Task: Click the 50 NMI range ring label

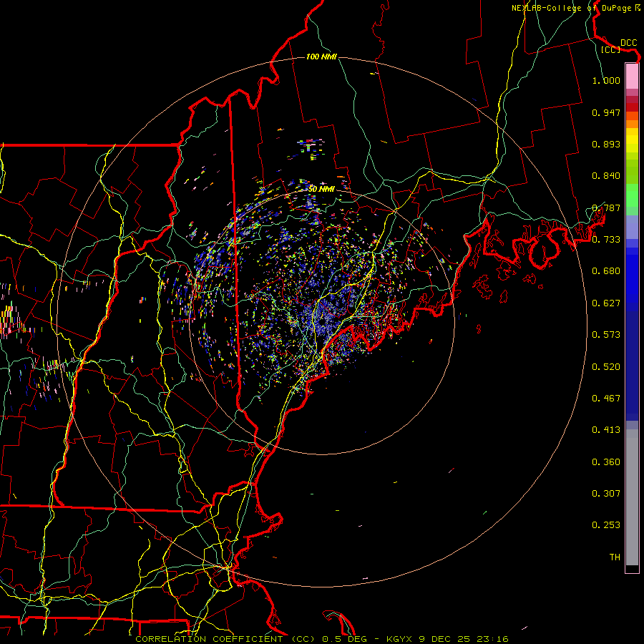Action: pos(321,190)
